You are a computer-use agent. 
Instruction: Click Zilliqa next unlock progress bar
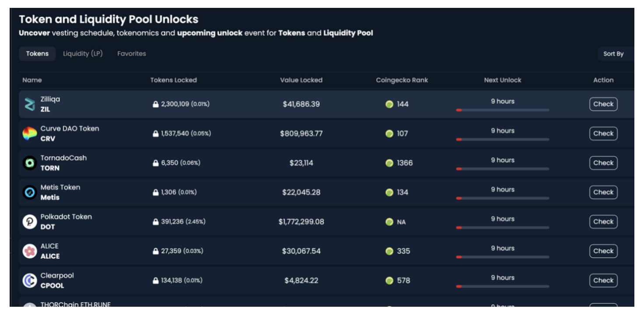point(503,110)
